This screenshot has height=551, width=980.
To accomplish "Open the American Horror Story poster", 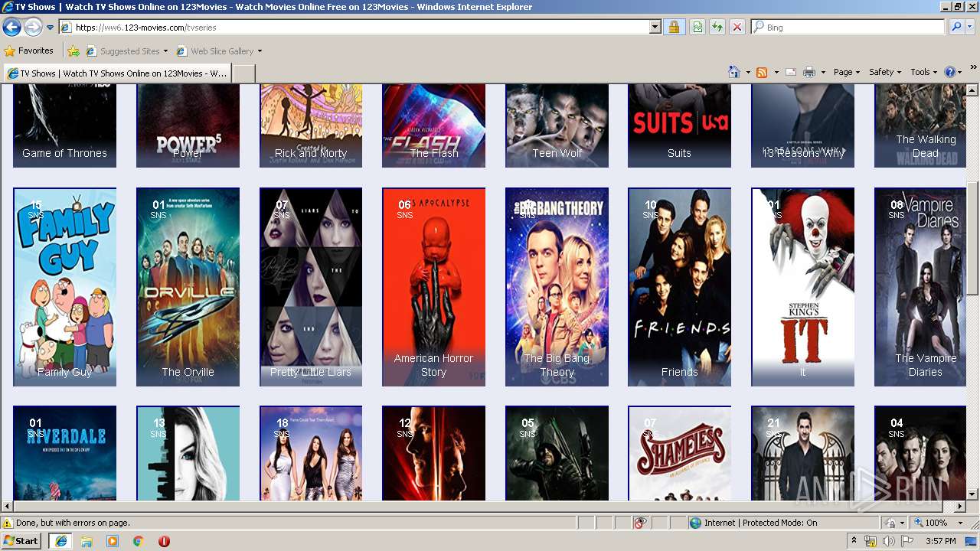I will click(433, 287).
